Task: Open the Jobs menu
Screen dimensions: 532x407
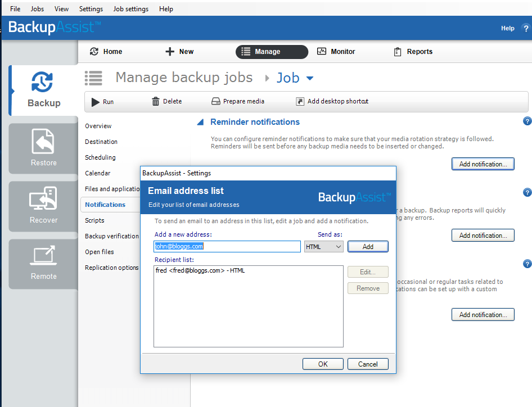Action: pyautogui.click(x=37, y=9)
